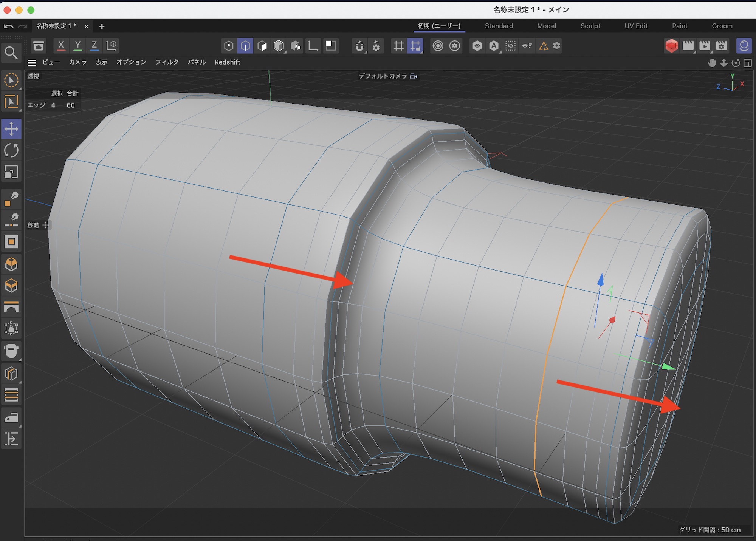This screenshot has width=756, height=541.
Task: Open the Asset Browser archive icon
Action: (x=39, y=46)
